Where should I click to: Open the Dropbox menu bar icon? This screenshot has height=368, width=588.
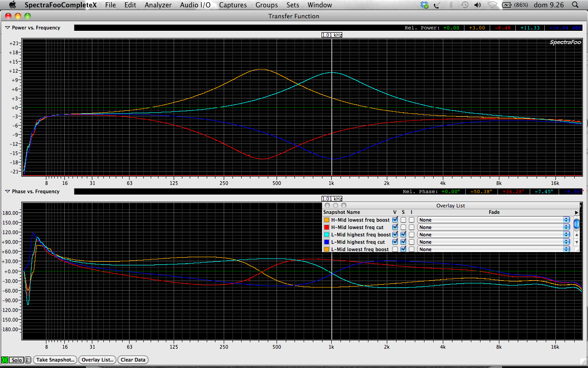tap(424, 5)
